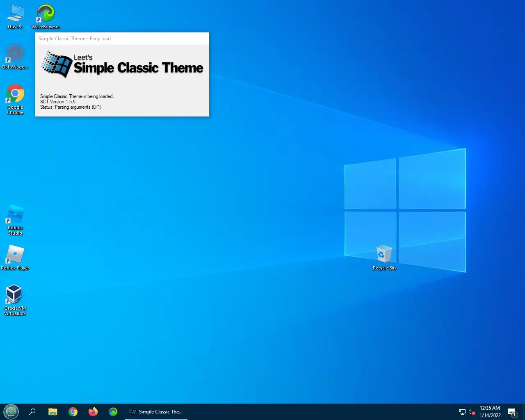Open the This PC desktop icon
525x420 pixels.
(x=15, y=17)
